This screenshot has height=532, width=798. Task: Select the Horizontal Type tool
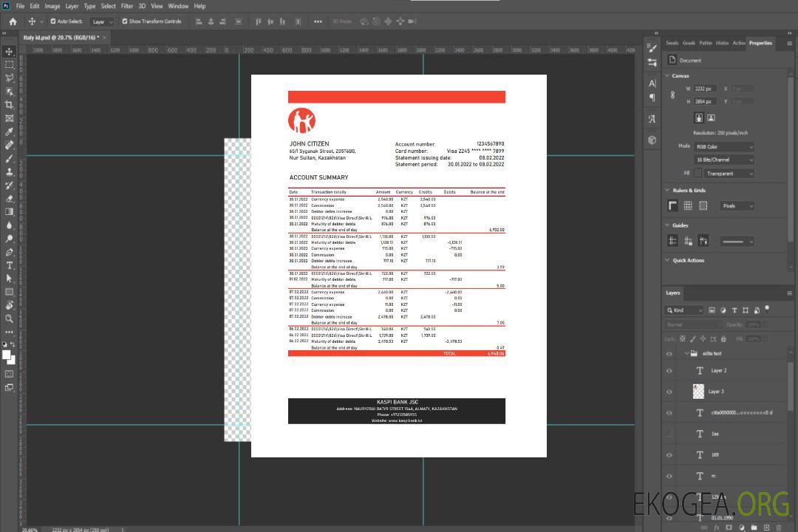9,265
